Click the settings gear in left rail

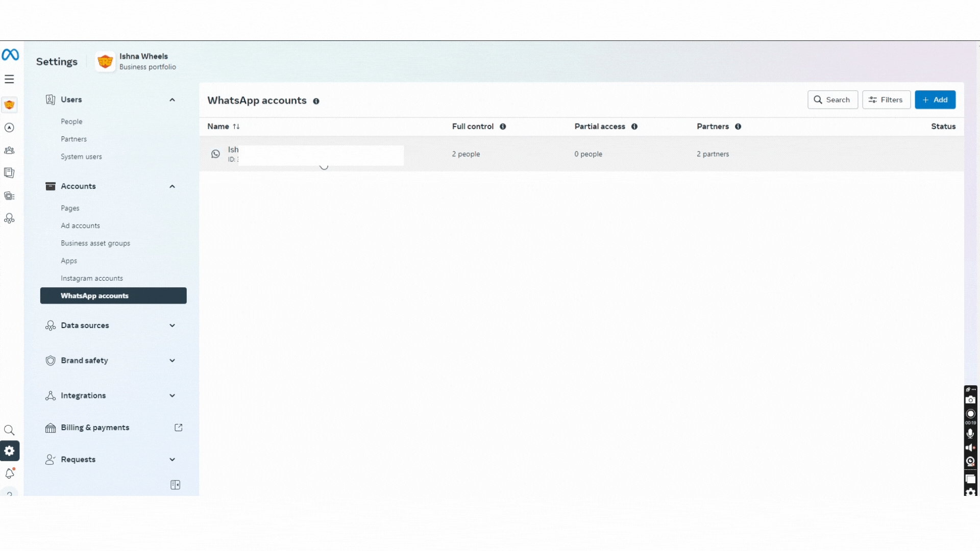tap(9, 451)
